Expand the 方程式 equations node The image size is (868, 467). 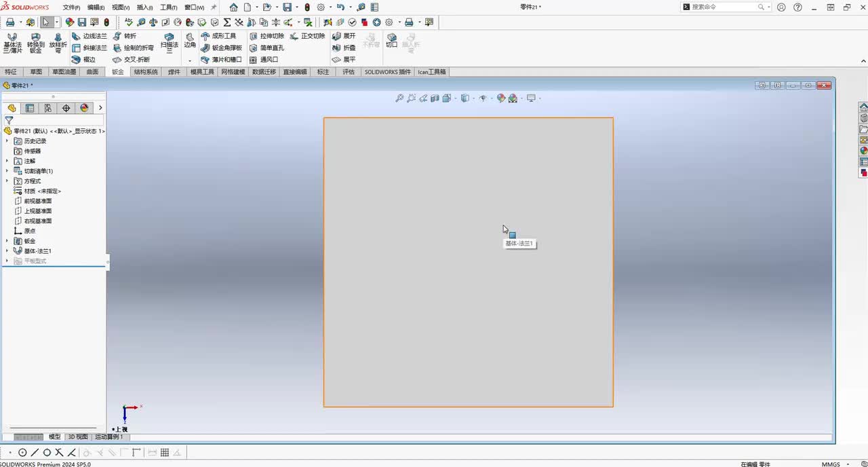[x=7, y=181]
